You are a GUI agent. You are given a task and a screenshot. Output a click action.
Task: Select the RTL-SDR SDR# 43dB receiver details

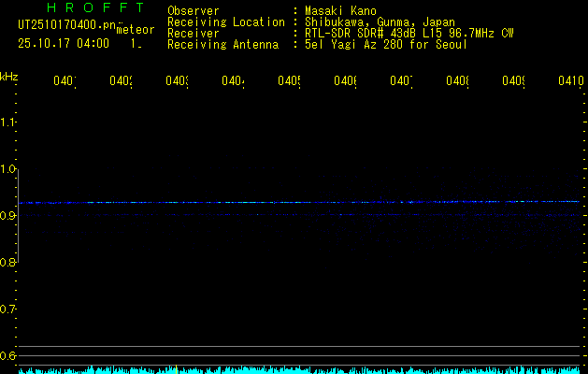click(x=409, y=34)
